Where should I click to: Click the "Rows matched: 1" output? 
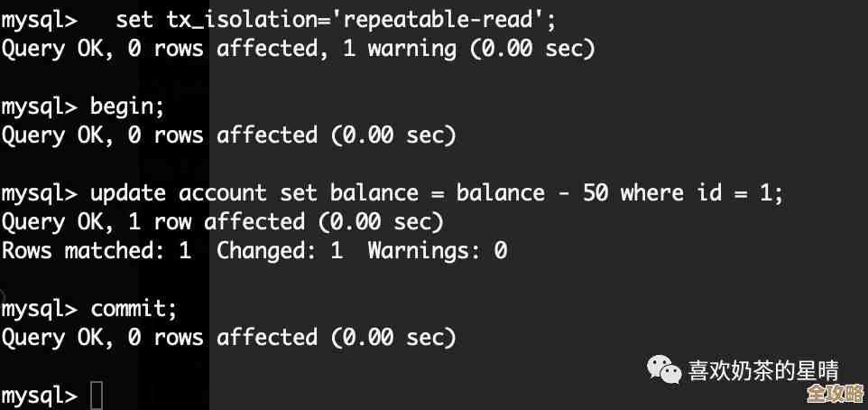click(x=96, y=250)
